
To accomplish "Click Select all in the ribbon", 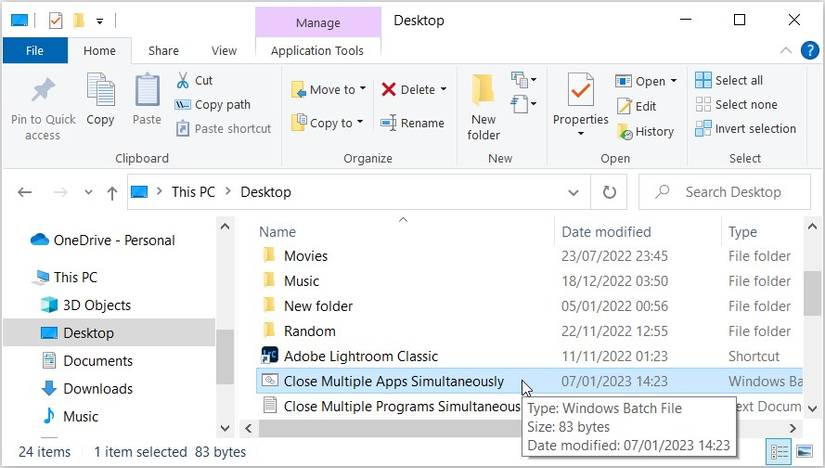I will click(738, 80).
